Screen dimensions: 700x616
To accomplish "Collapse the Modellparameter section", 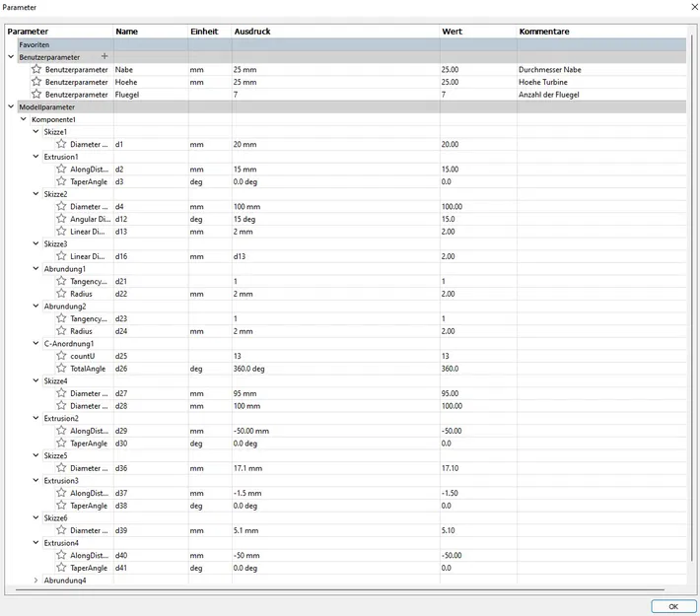I will pyautogui.click(x=11, y=106).
